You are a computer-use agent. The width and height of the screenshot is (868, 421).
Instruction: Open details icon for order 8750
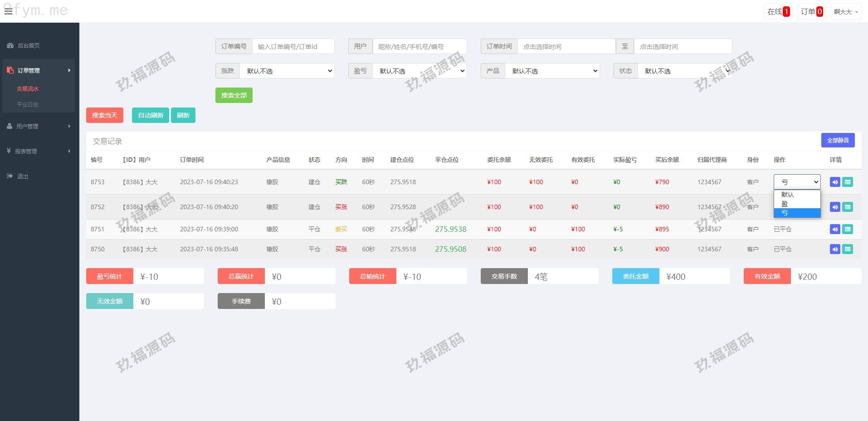[847, 249]
